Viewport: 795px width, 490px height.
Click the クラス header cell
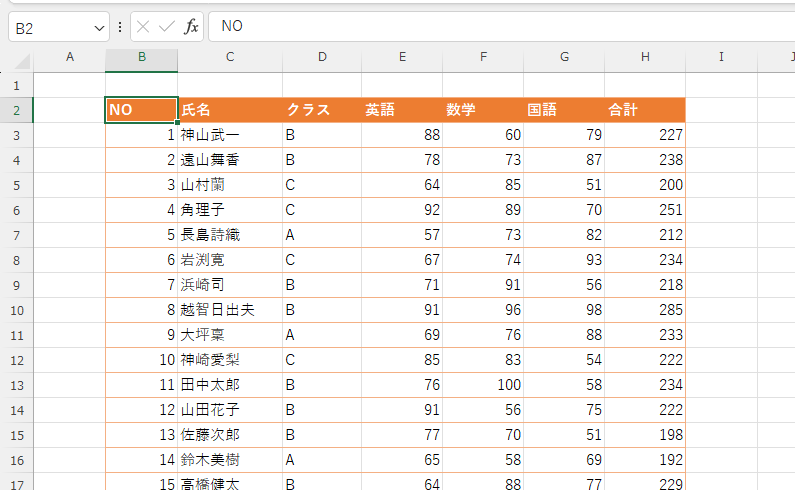[322, 110]
